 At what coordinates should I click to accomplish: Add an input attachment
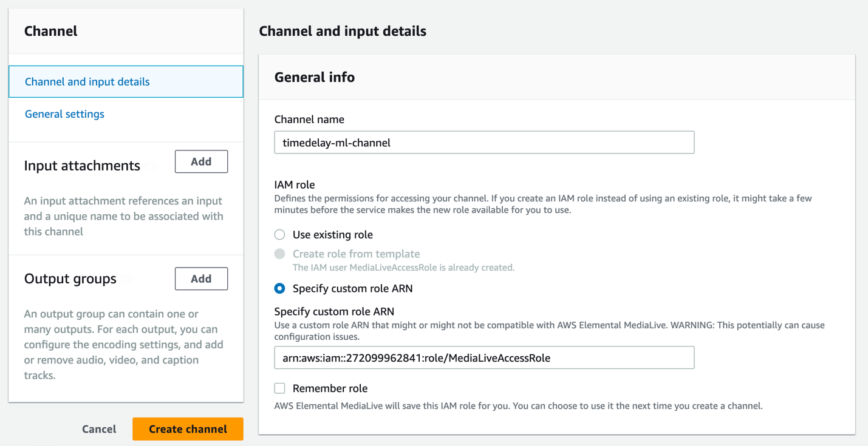201,161
